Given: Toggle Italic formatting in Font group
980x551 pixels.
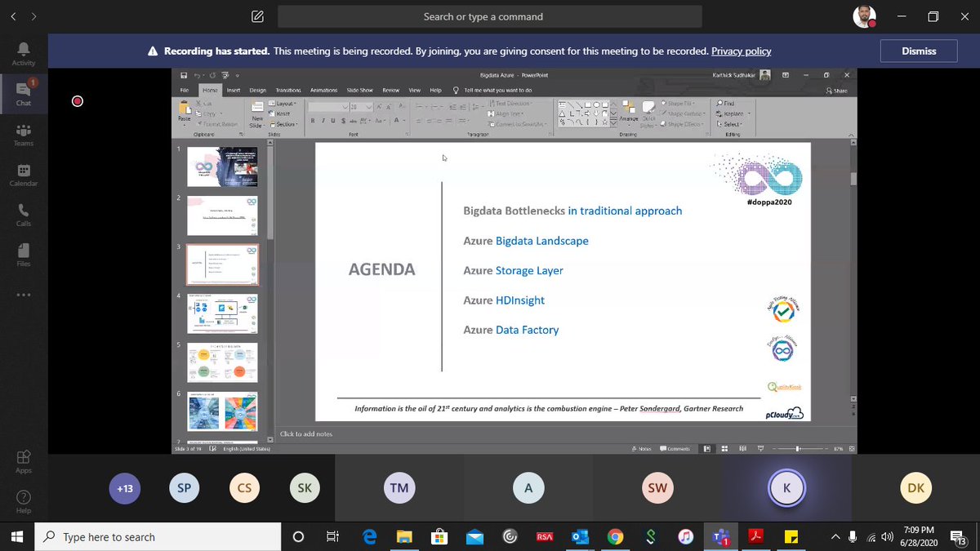Looking at the screenshot, I should coord(323,121).
